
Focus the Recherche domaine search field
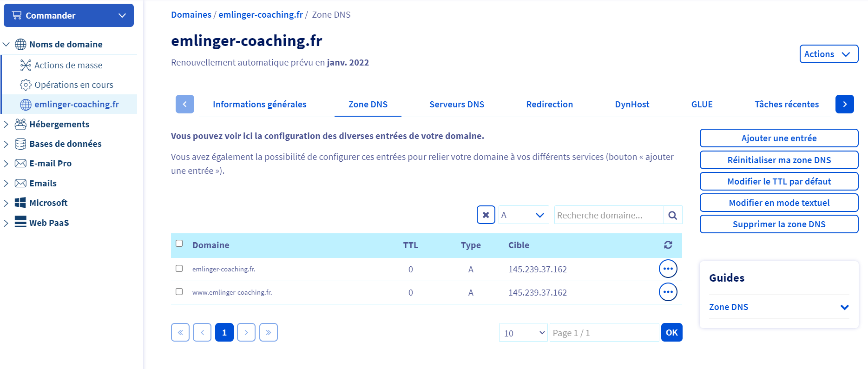[x=608, y=215]
